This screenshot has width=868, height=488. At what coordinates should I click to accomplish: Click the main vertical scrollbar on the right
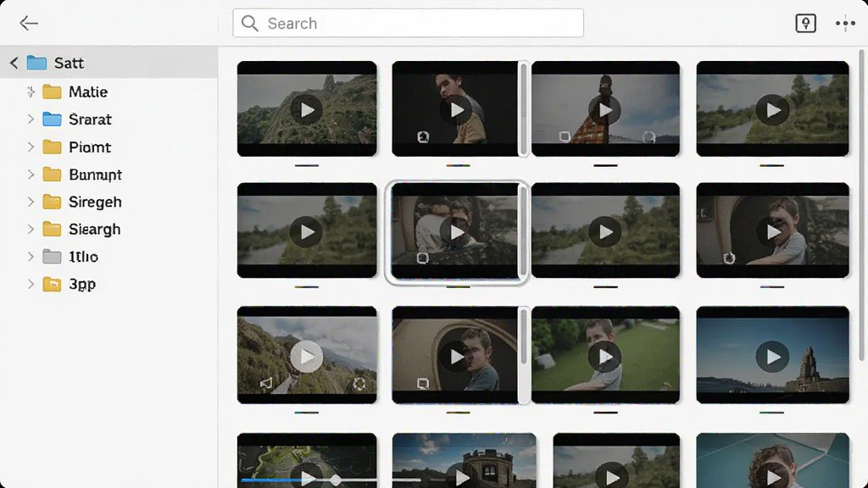pos(861,205)
